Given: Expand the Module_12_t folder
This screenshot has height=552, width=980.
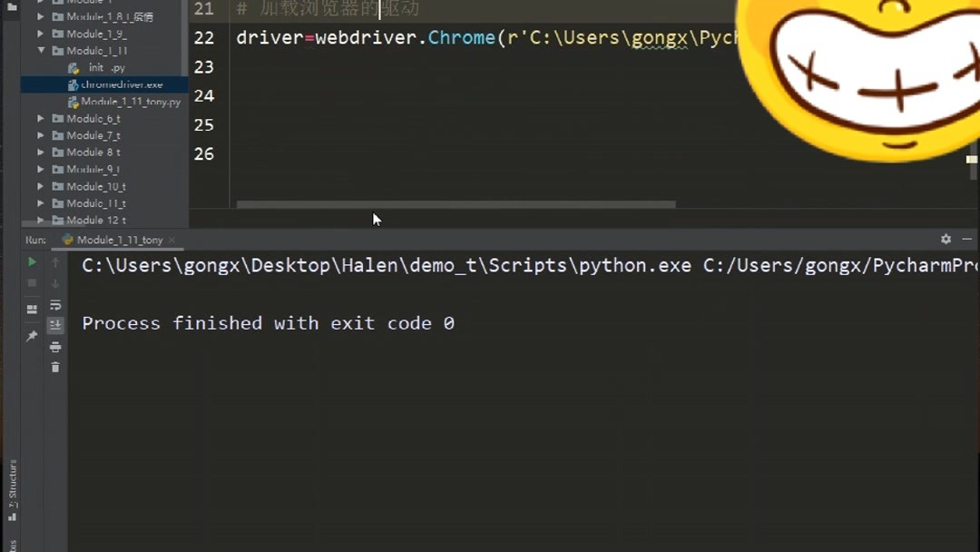Looking at the screenshot, I should point(40,220).
